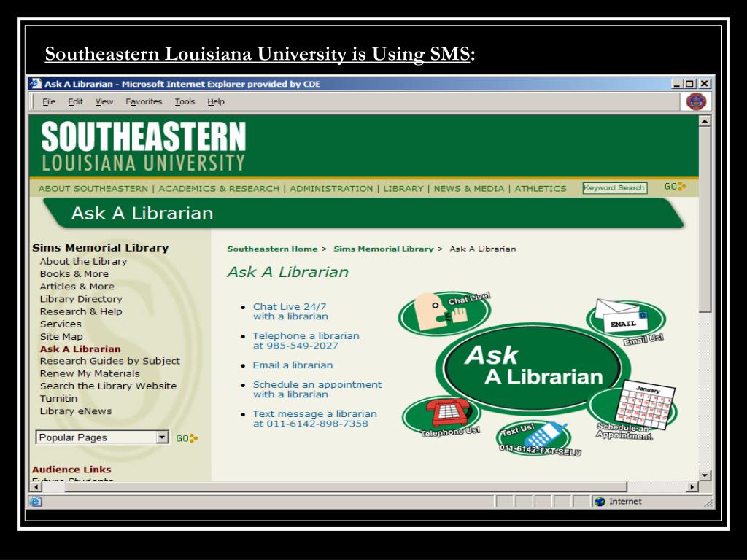The height and width of the screenshot is (560, 747).
Task: Click Telephone a librarian at 985-549-2027 link
Action: click(306, 341)
